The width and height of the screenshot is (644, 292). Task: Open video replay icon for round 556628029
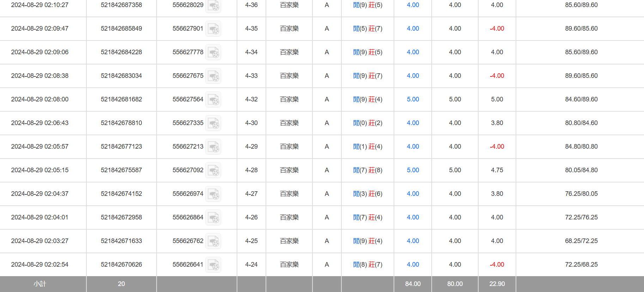tap(213, 5)
